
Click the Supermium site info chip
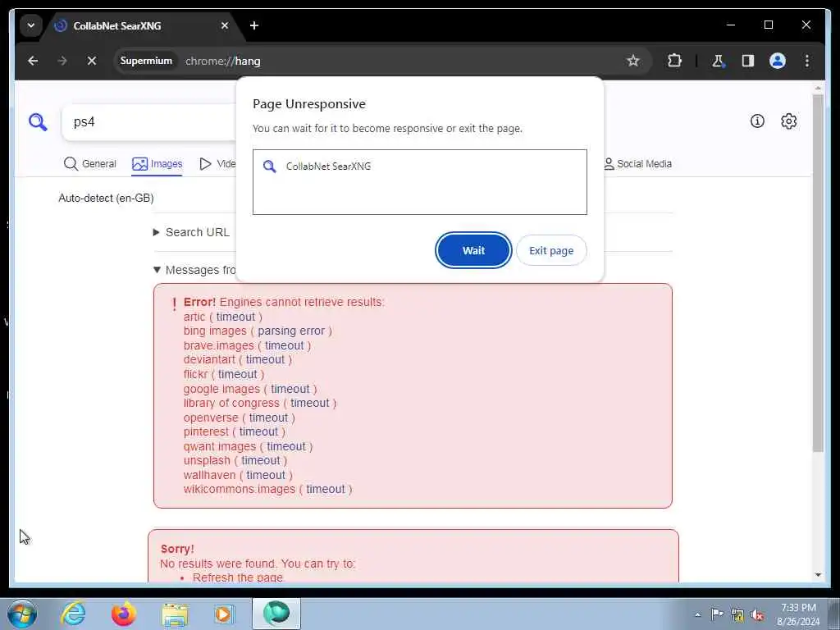(x=146, y=61)
